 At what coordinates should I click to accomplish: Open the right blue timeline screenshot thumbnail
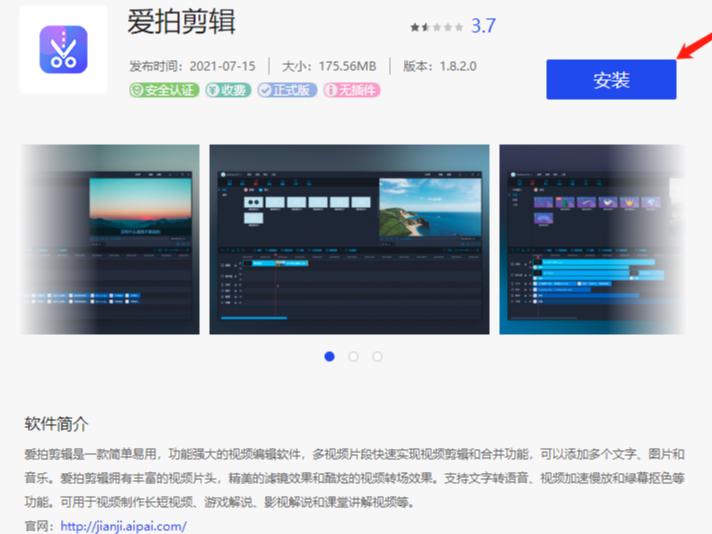click(x=592, y=239)
